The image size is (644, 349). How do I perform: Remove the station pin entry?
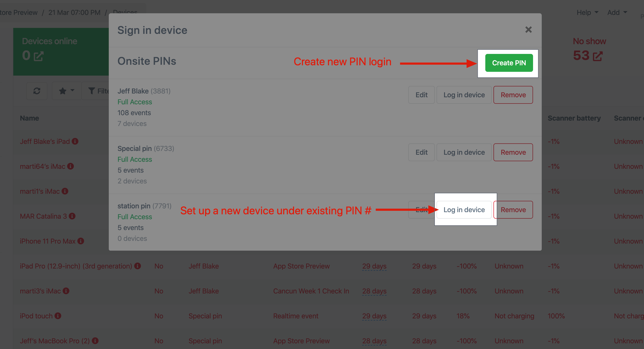[x=513, y=210]
